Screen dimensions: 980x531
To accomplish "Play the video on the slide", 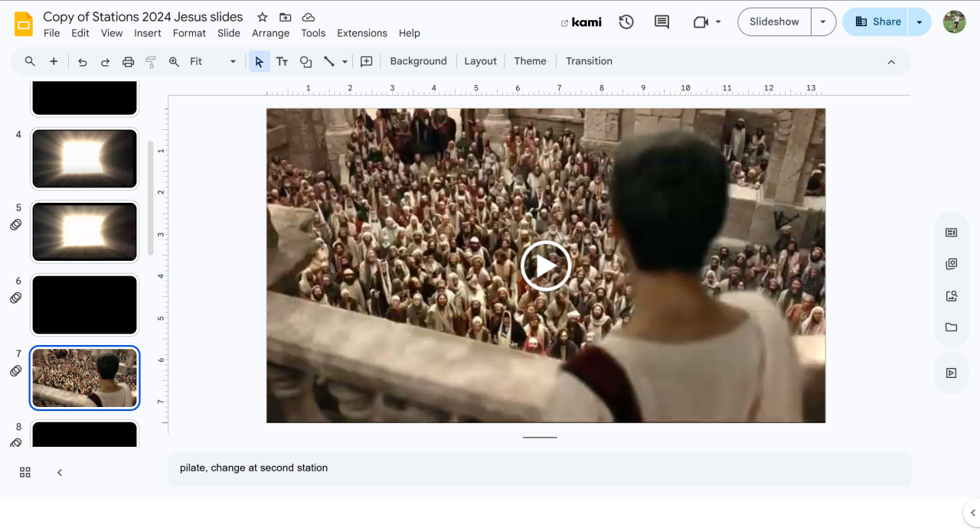I will pyautogui.click(x=546, y=265).
